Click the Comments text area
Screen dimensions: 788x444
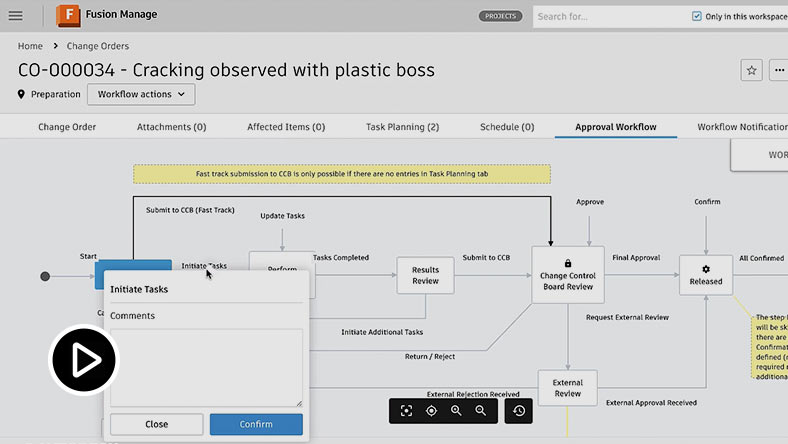(205, 367)
